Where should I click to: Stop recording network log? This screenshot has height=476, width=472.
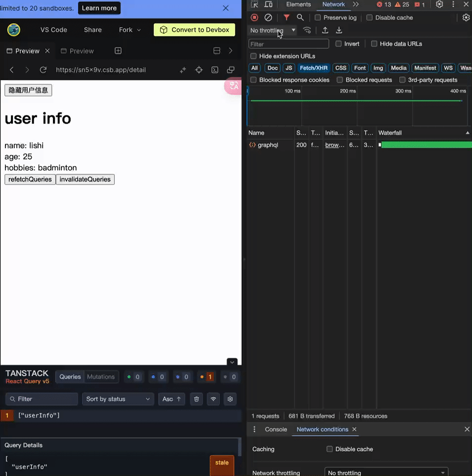coord(254,18)
